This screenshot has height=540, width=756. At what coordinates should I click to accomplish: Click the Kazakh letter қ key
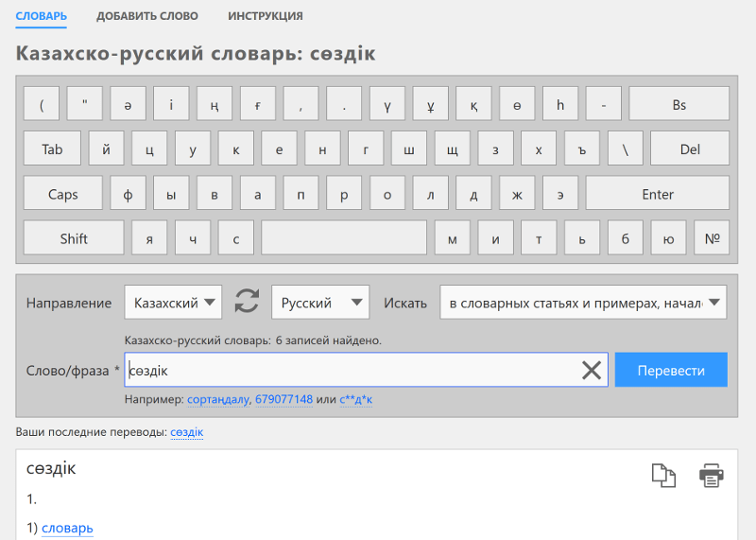point(473,103)
